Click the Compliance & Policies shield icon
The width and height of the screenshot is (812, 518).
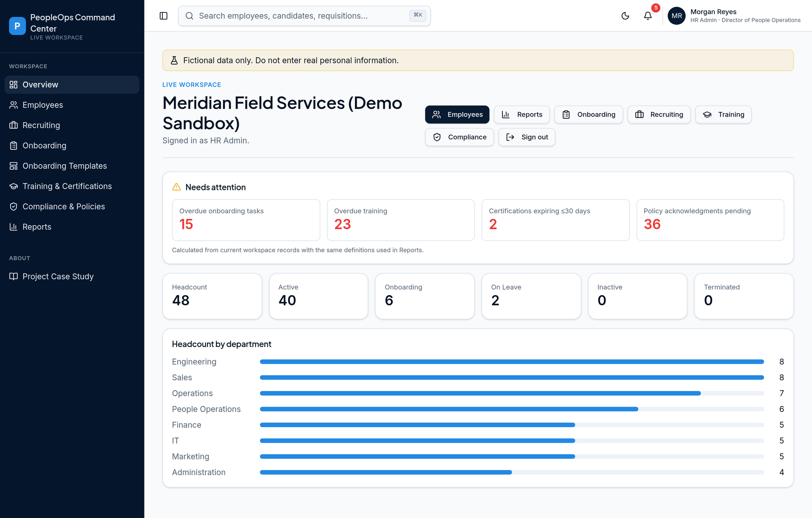click(13, 207)
